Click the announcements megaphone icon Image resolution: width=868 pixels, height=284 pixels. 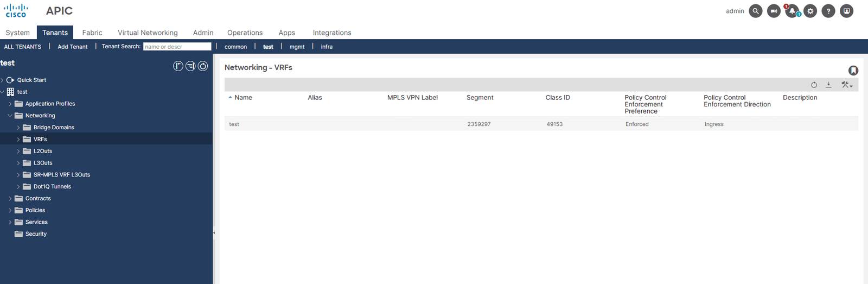[x=774, y=11]
